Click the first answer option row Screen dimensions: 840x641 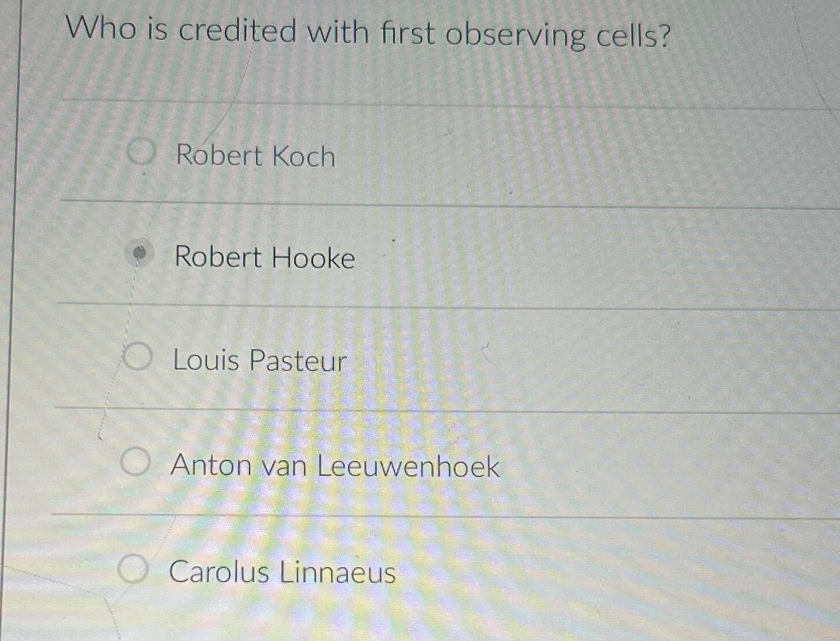pyautogui.click(x=344, y=154)
